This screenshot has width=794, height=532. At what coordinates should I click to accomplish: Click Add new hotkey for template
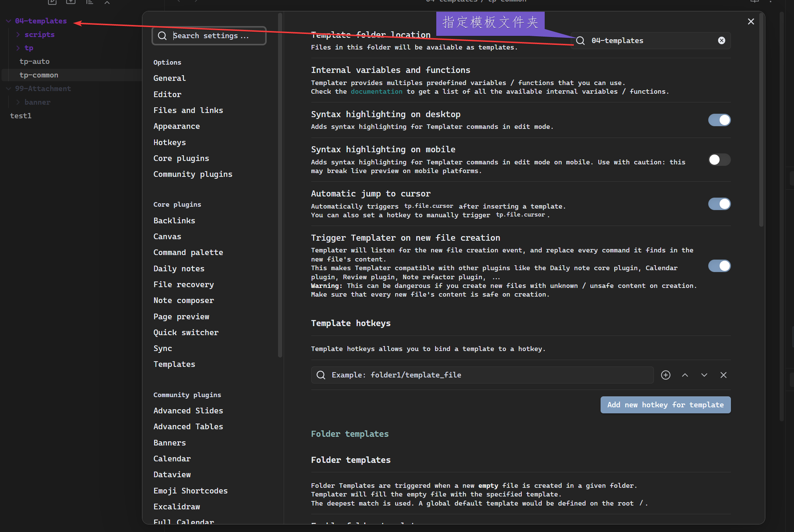tap(665, 405)
